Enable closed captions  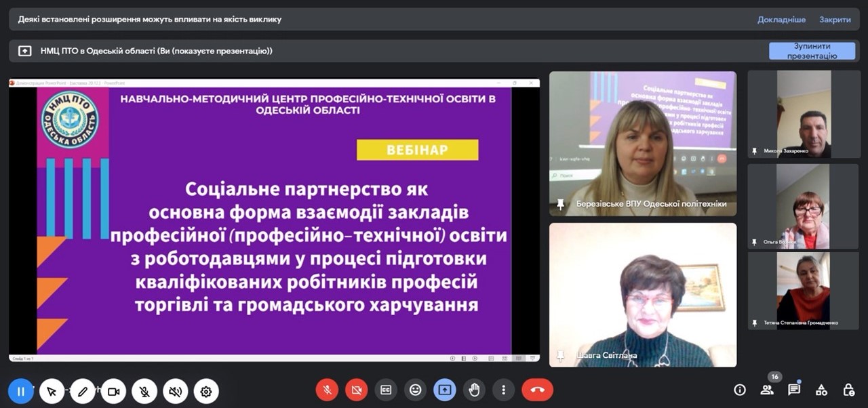386,390
